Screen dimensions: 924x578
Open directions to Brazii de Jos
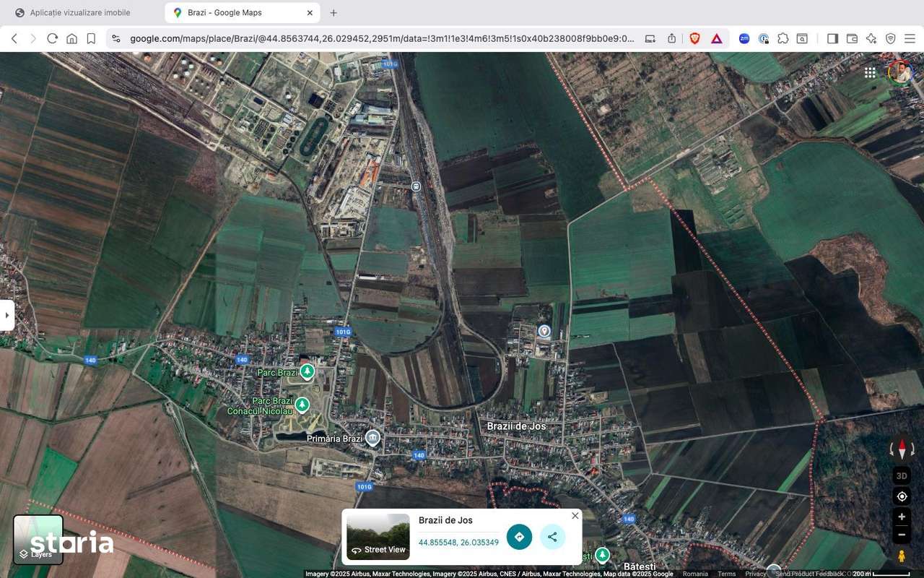(x=519, y=537)
